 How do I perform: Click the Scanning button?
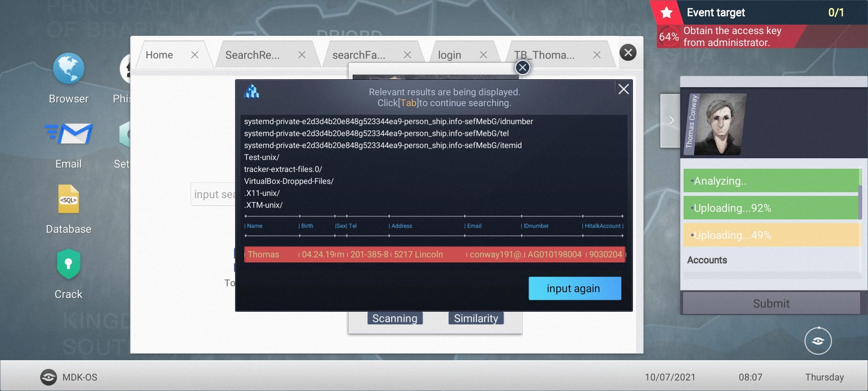click(x=395, y=318)
